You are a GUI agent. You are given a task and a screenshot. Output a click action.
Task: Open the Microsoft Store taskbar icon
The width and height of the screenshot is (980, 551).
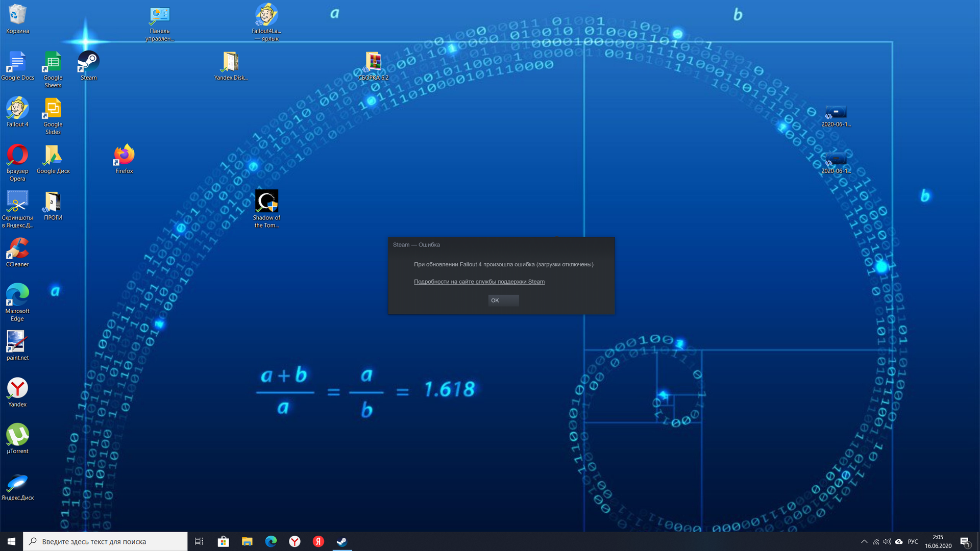pos(223,541)
